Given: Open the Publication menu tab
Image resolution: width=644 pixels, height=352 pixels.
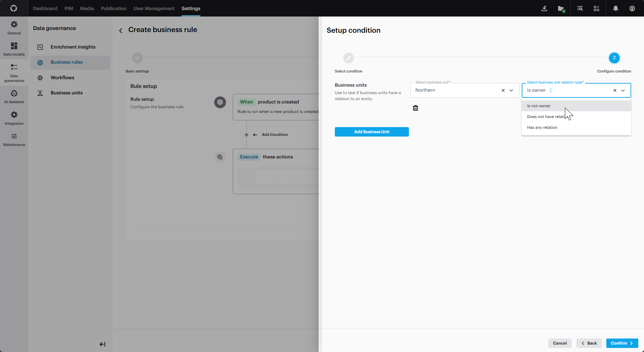Looking at the screenshot, I should coord(114,8).
